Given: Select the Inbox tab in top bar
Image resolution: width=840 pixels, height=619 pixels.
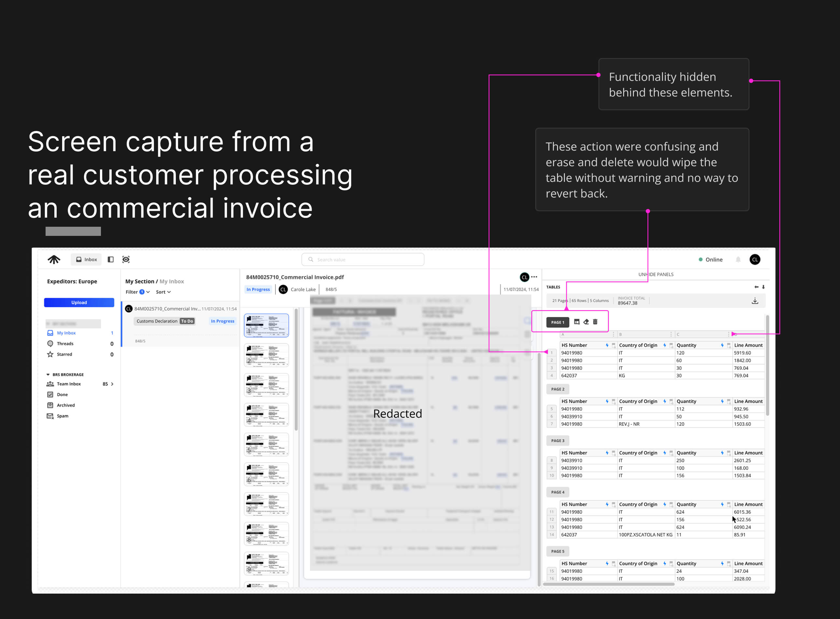Looking at the screenshot, I should 86,260.
